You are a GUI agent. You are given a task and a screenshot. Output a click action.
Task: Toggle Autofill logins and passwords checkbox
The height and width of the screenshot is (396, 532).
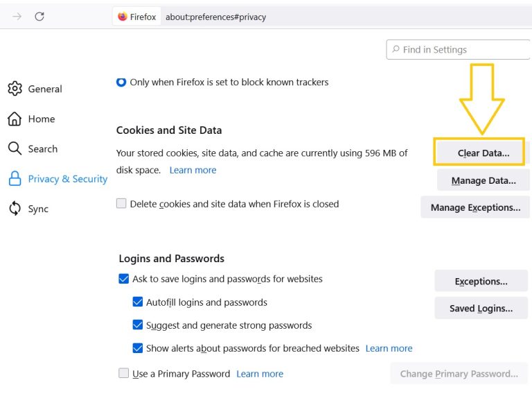tap(137, 302)
